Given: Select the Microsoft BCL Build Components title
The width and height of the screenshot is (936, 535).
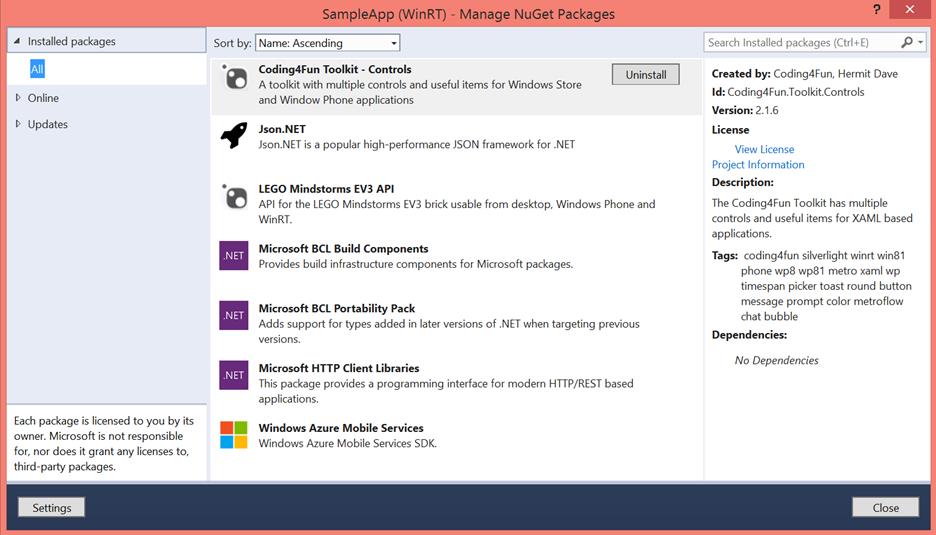Looking at the screenshot, I should point(343,248).
